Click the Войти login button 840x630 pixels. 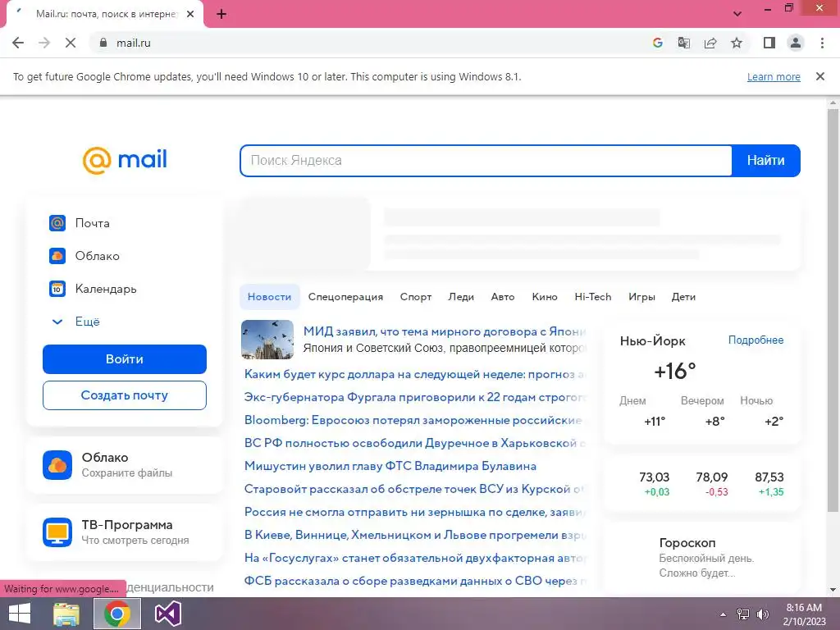[125, 359]
